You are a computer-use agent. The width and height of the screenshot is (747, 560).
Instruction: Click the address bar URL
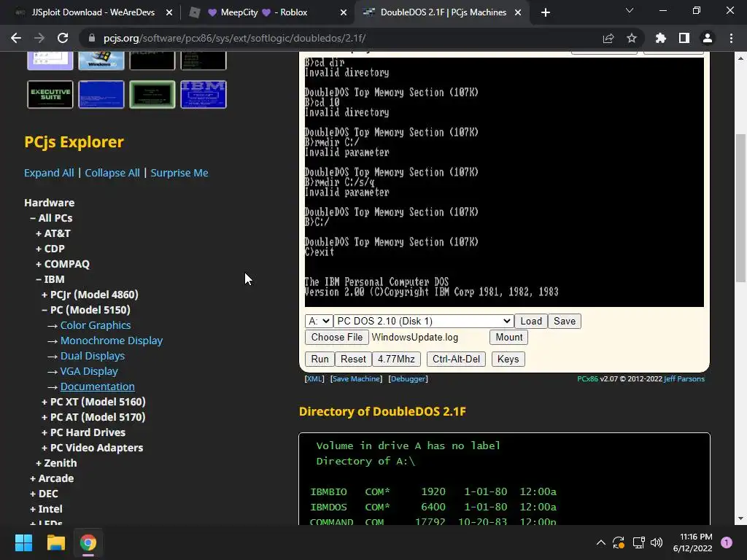coord(234,38)
